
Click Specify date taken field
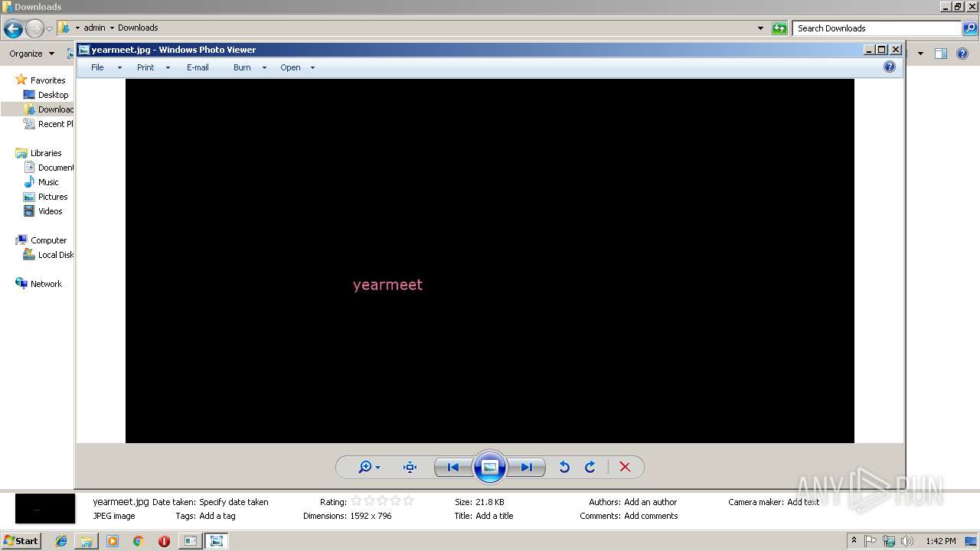coord(234,502)
